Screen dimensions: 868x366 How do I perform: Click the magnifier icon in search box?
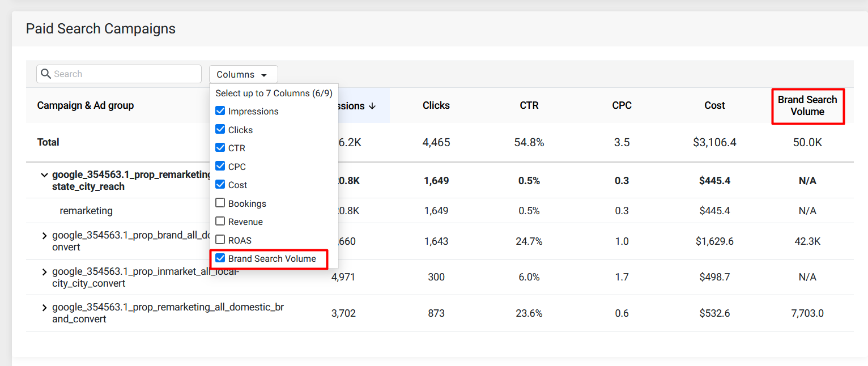[x=46, y=74]
